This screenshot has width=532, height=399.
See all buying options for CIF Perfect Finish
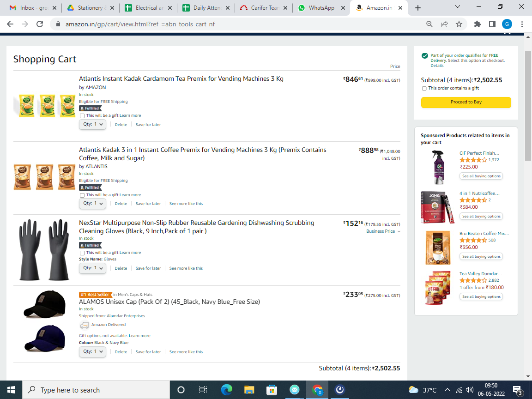481,176
